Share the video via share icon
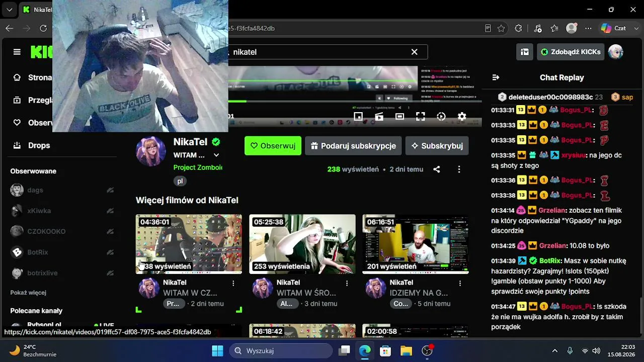 [x=437, y=169]
